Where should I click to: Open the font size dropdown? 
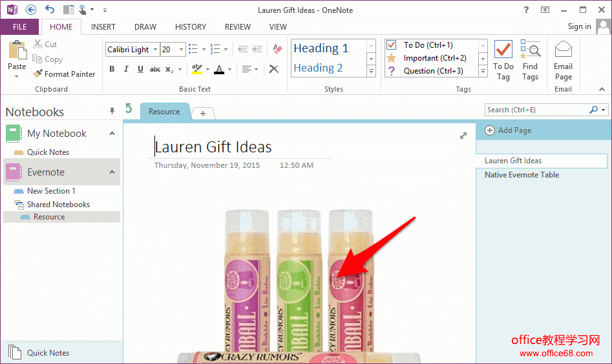[182, 50]
